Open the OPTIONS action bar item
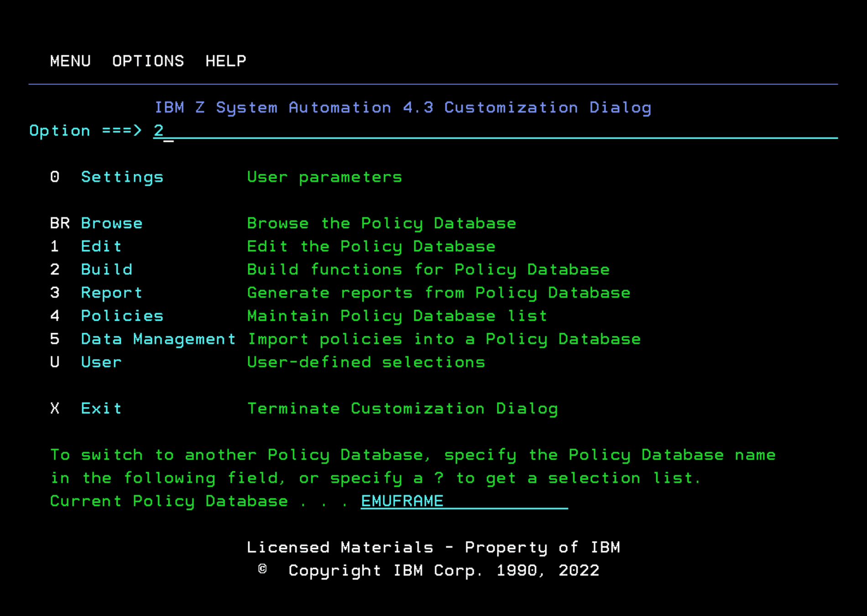The height and width of the screenshot is (616, 867). point(148,61)
